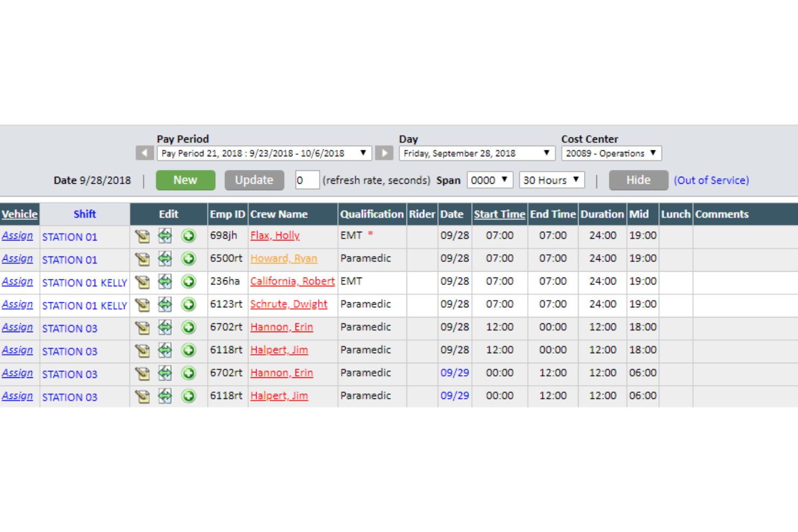Click green plus icon for Halpert, Jim 09/28 row

pos(189,350)
